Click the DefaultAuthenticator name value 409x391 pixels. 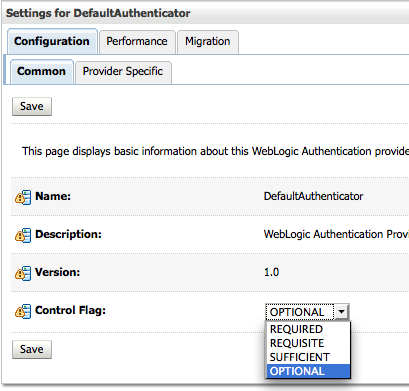(x=313, y=196)
